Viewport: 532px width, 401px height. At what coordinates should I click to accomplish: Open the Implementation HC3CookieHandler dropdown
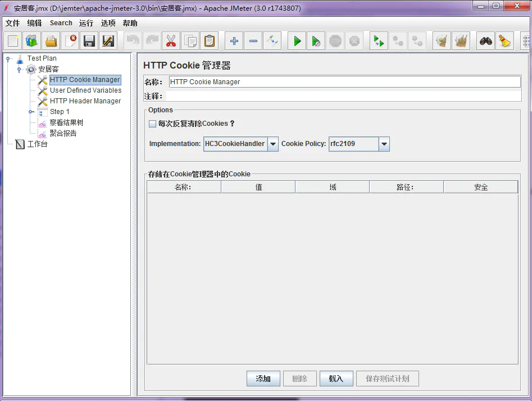point(273,144)
